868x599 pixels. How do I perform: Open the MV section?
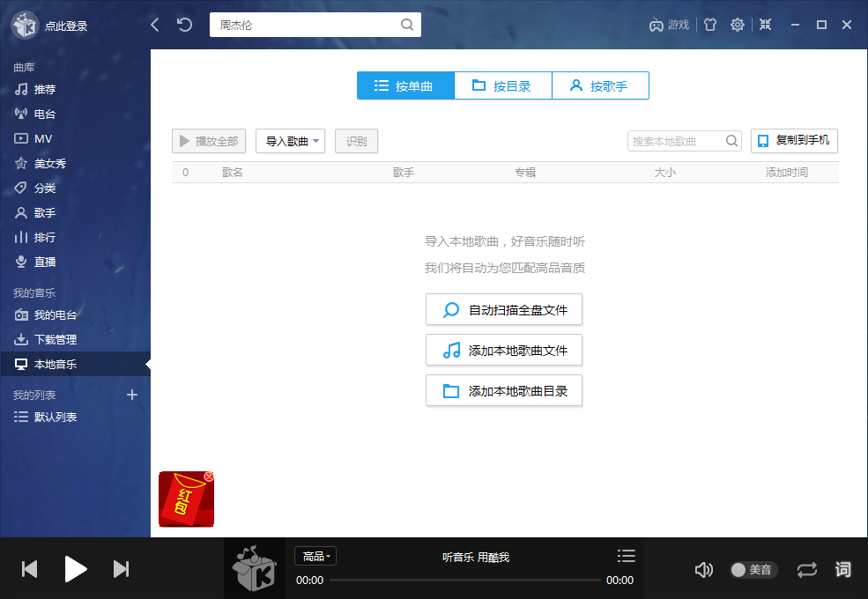pos(33,138)
